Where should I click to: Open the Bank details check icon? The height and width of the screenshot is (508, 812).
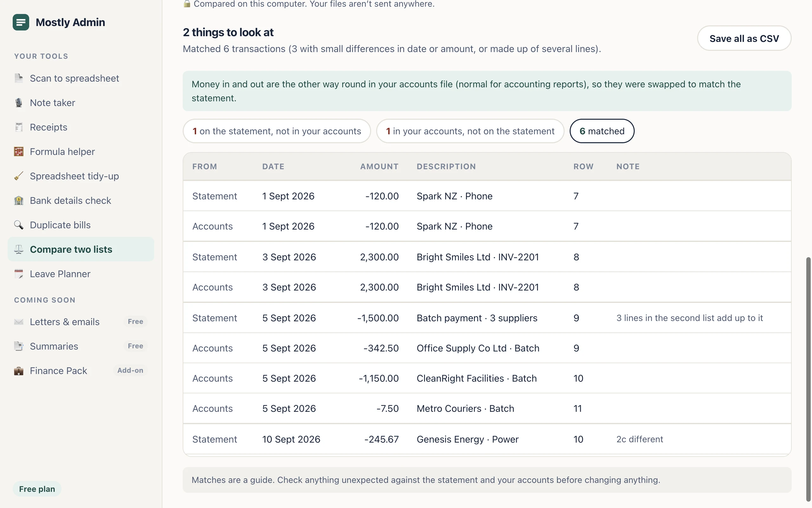pos(19,201)
